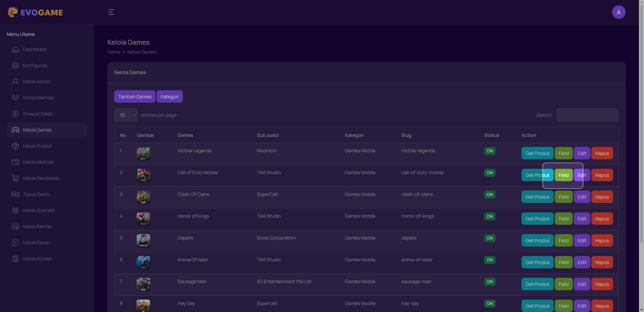Click Home breadcrumb link
The image size is (644, 312).
(x=114, y=52)
